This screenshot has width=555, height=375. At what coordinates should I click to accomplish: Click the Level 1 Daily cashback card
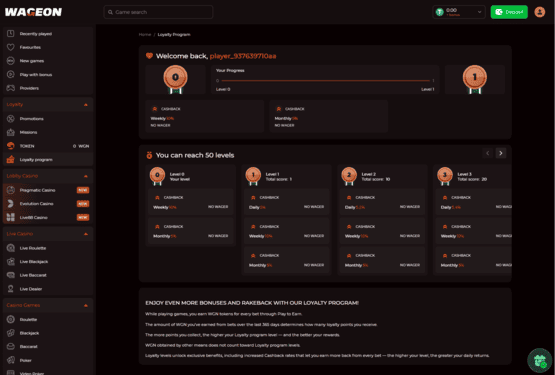[x=286, y=202]
